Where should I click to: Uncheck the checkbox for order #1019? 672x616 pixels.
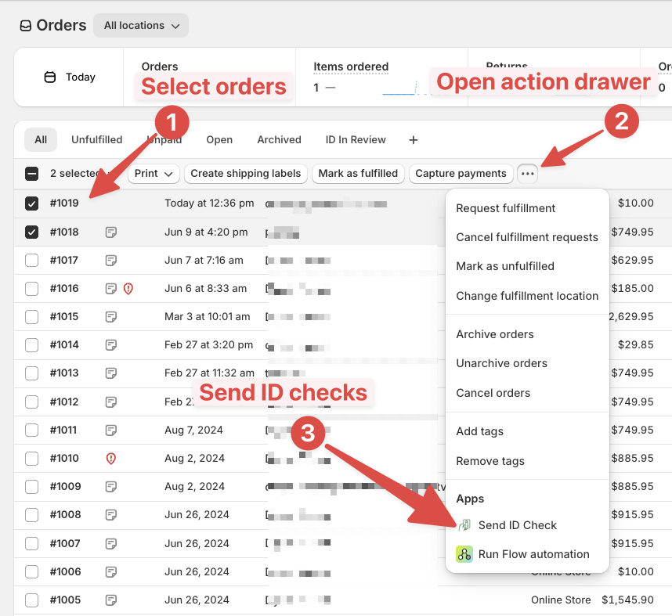[x=31, y=204]
